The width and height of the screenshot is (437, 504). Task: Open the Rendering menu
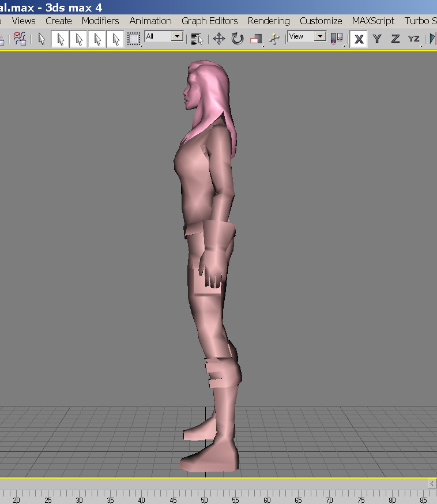(x=269, y=21)
